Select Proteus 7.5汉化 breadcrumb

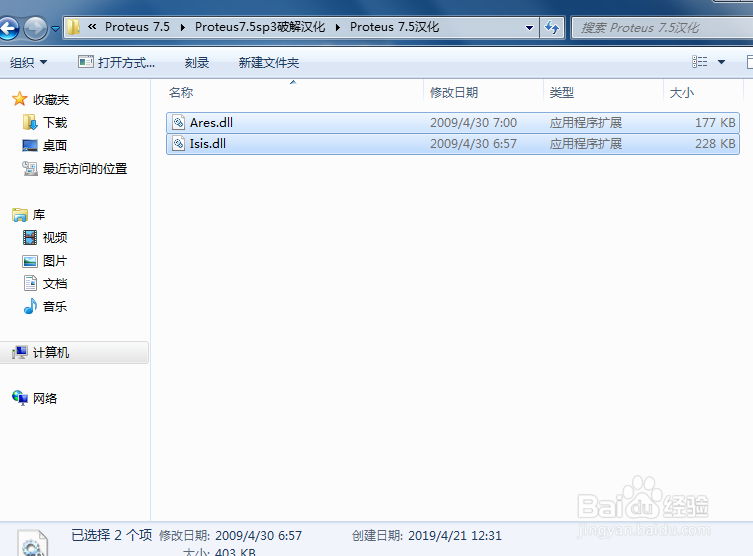tap(394, 27)
